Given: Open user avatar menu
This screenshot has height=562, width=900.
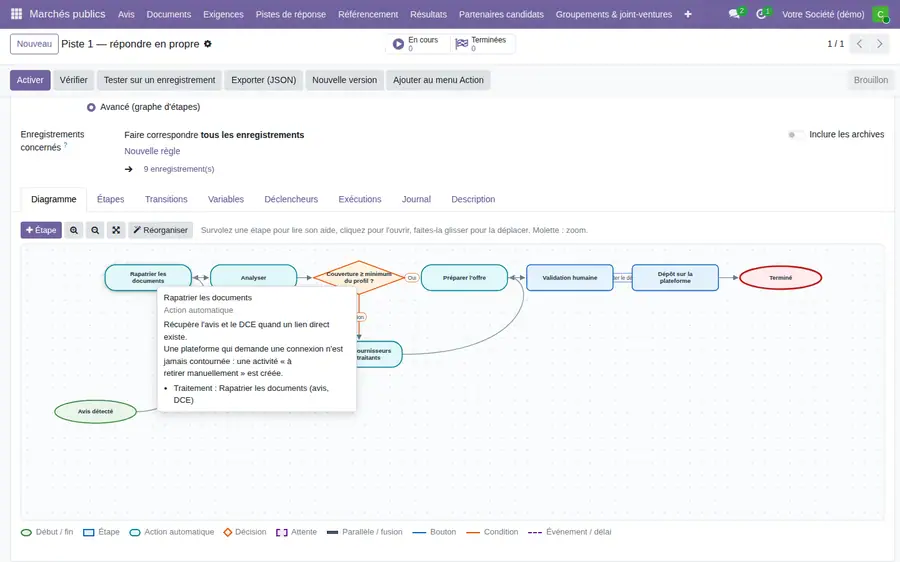Looking at the screenshot, I should pyautogui.click(x=880, y=14).
